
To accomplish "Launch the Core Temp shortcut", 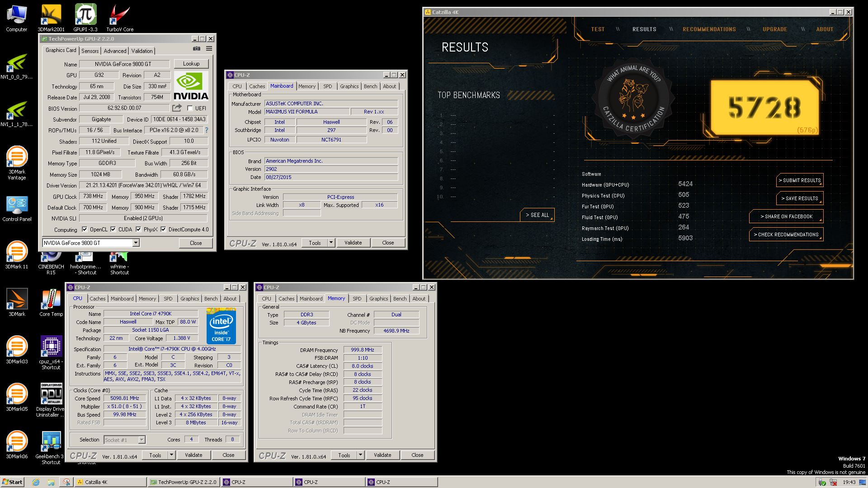I will [x=51, y=302].
